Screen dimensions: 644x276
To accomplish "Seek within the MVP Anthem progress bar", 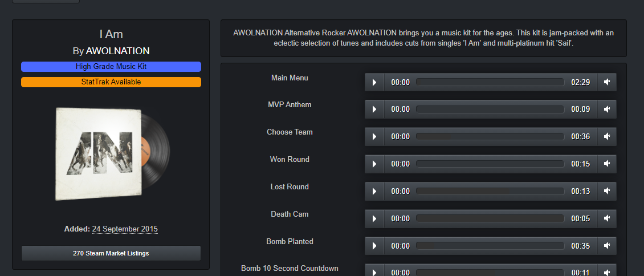I will tap(490, 109).
